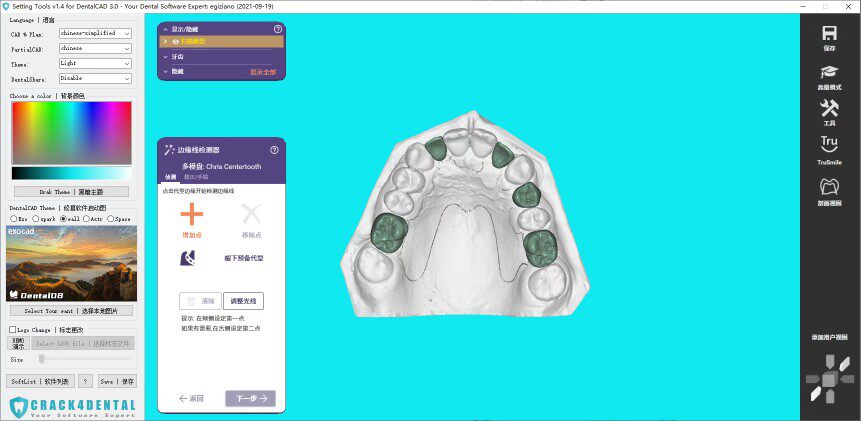Click the wax-up pre-op model icon
This screenshot has width=861, height=421.
tap(187, 257)
